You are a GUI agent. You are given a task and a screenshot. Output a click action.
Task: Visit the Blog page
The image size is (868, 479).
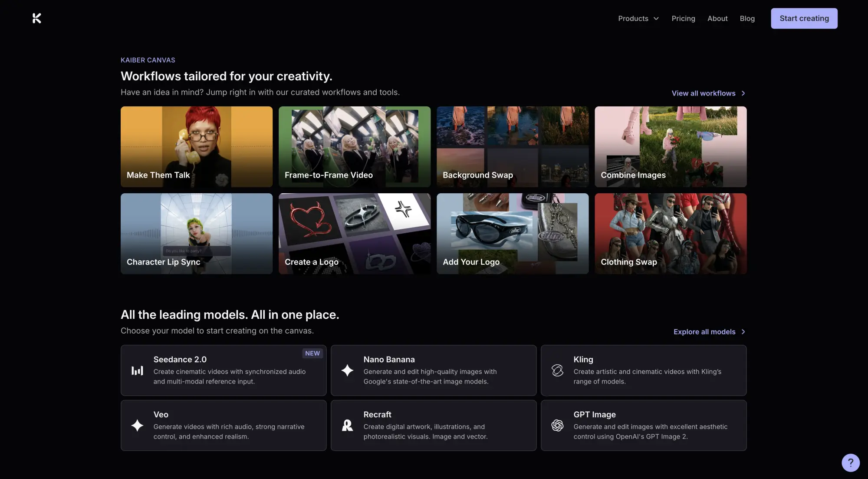(747, 18)
